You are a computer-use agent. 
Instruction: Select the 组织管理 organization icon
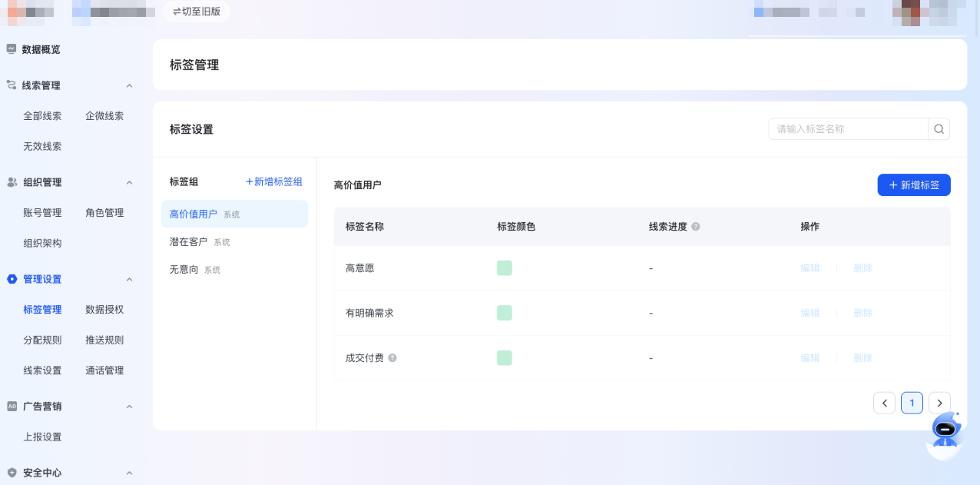pos(11,182)
